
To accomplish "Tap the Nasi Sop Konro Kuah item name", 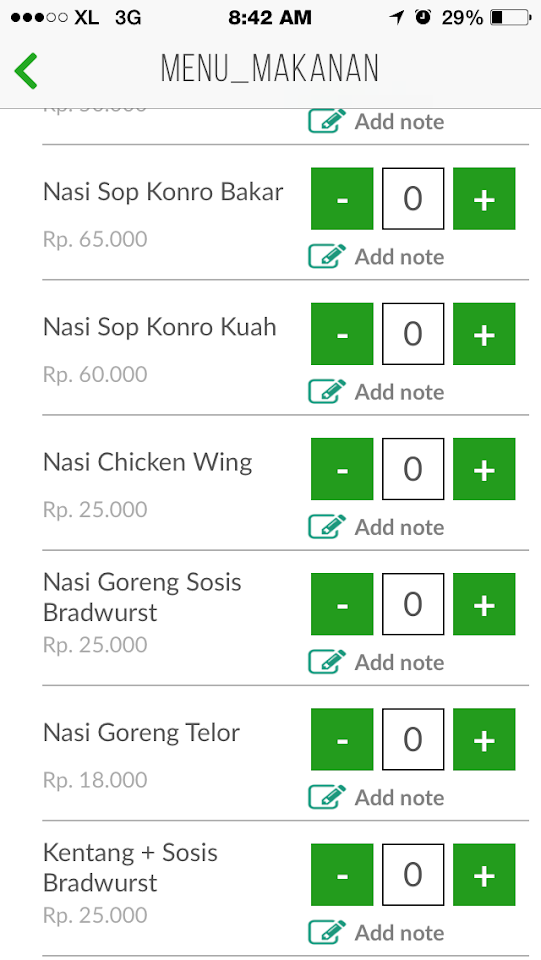I will pos(160,328).
